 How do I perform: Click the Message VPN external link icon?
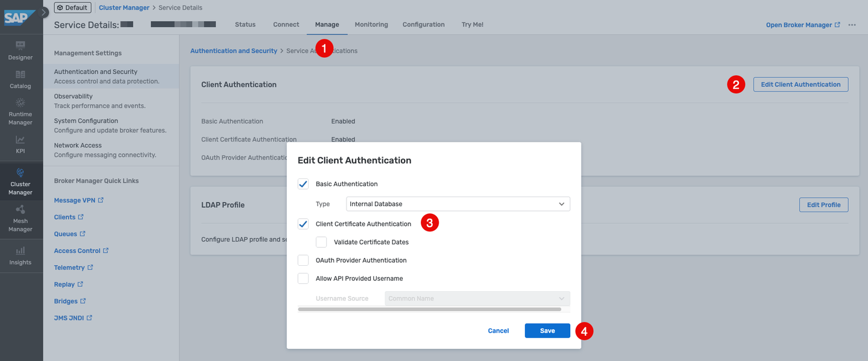point(101,200)
